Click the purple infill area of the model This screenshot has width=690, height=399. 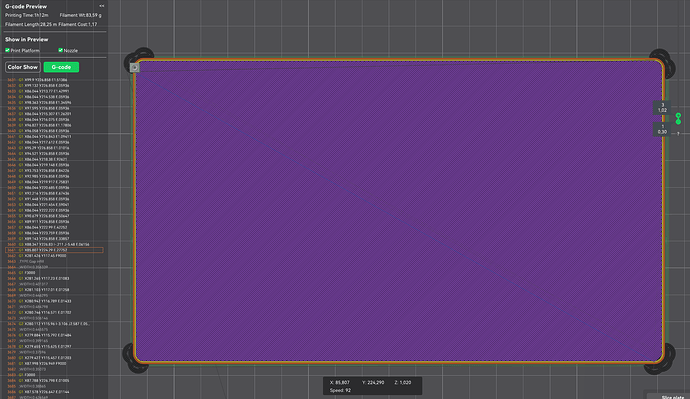399,211
